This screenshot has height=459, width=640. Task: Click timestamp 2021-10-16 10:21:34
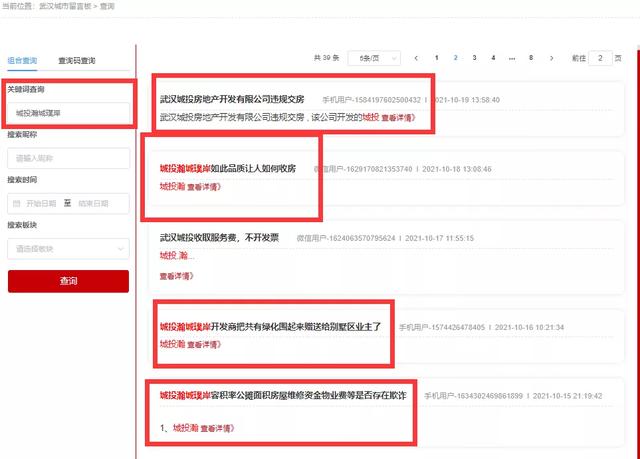pos(529,327)
